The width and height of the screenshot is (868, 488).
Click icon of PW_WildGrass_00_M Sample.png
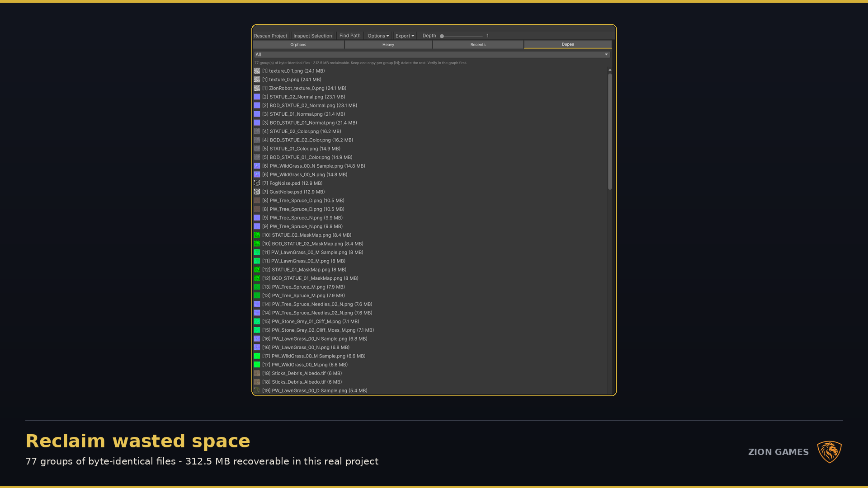257,356
